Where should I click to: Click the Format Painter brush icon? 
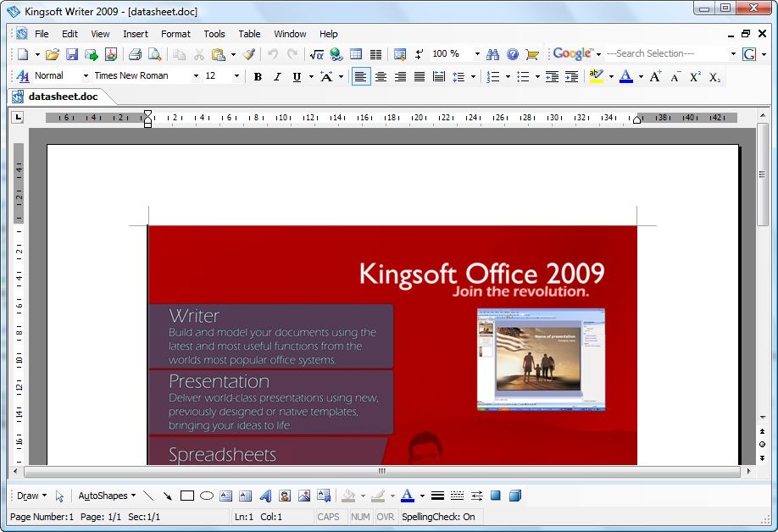click(249, 54)
